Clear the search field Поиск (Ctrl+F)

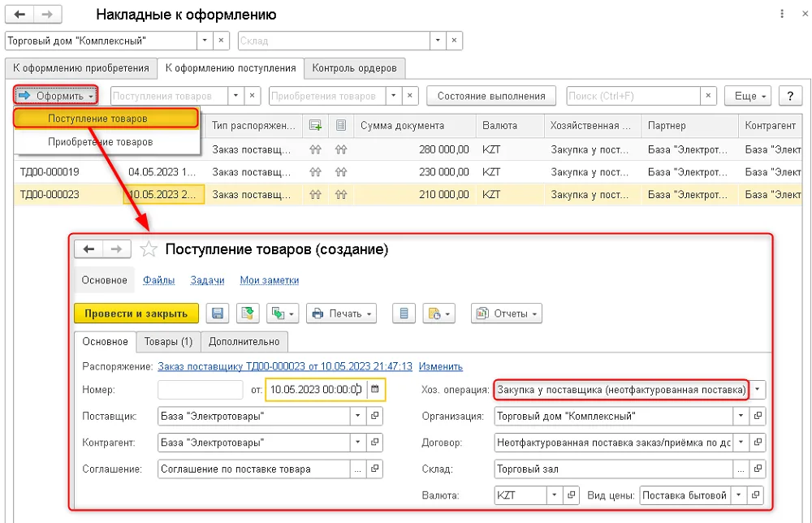[x=708, y=96]
